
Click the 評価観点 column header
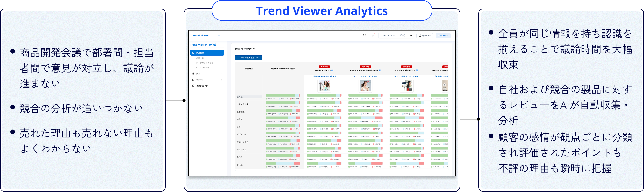click(249, 69)
